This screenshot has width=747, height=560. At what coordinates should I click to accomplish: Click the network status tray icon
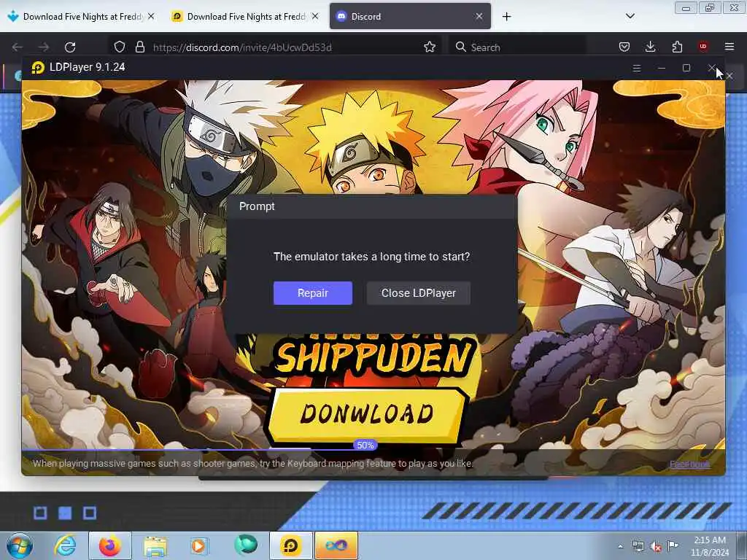coord(638,546)
